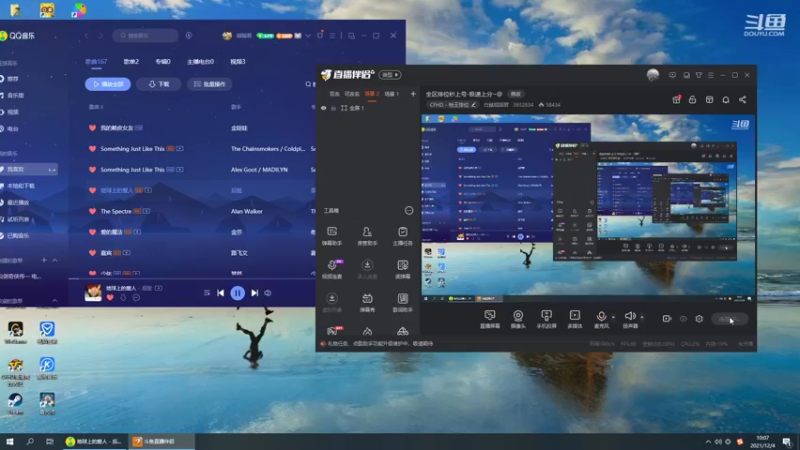This screenshot has height=450, width=800.
Task: Open 房管助手 tool icon
Action: [367, 236]
